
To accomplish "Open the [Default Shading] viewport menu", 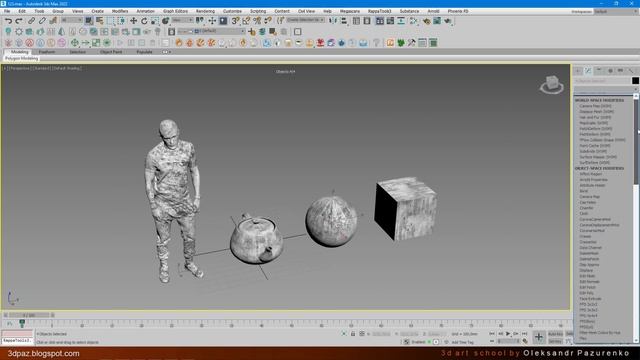I will click(x=67, y=68).
